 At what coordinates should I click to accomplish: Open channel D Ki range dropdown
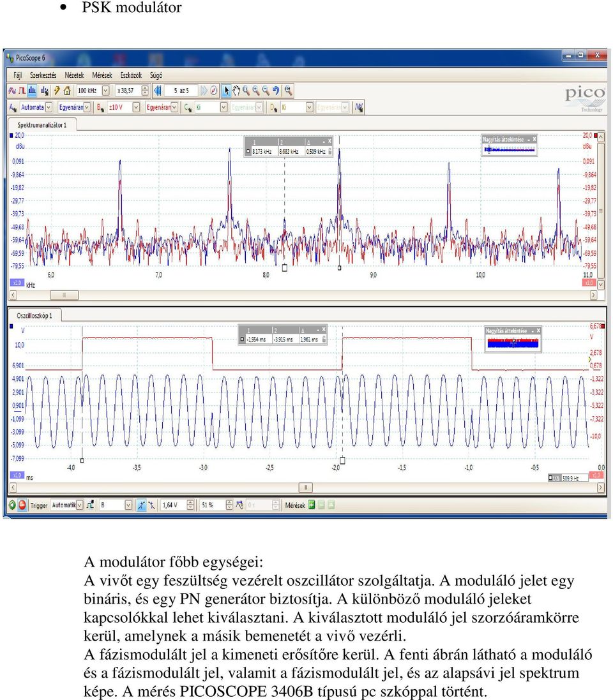pos(310,107)
